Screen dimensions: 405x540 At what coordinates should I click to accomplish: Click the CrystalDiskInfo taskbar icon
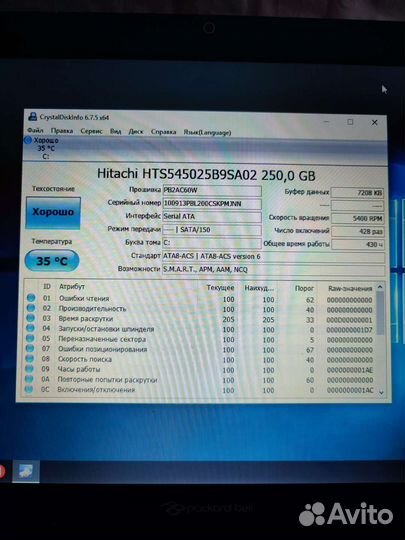26,471
